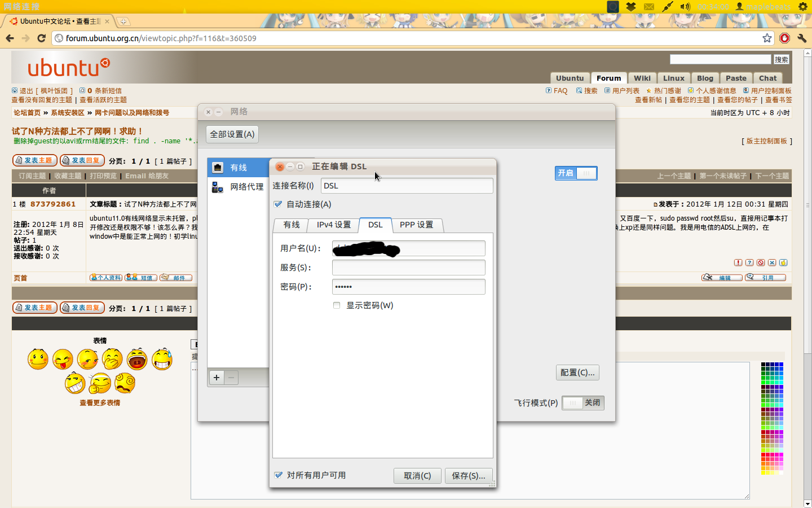This screenshot has width=812, height=508.
Task: Click 取消(C) cancel button
Action: click(x=417, y=476)
